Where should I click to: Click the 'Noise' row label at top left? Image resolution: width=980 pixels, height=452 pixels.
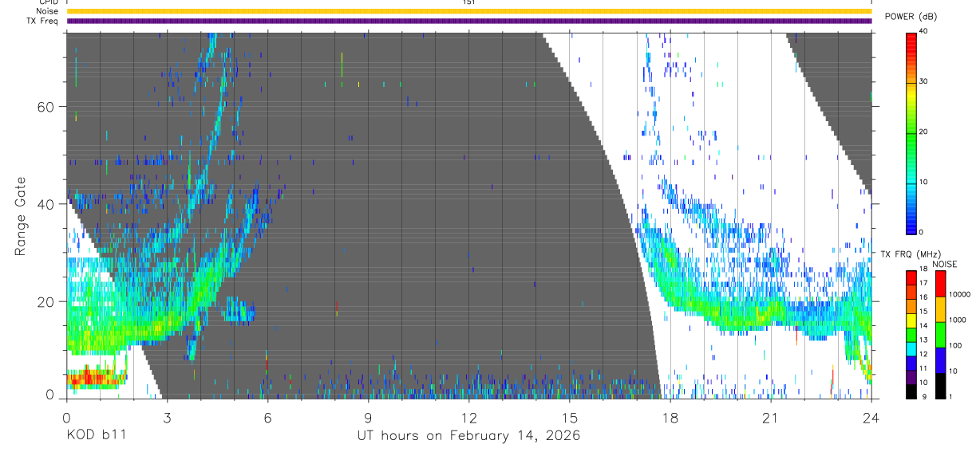tap(48, 11)
